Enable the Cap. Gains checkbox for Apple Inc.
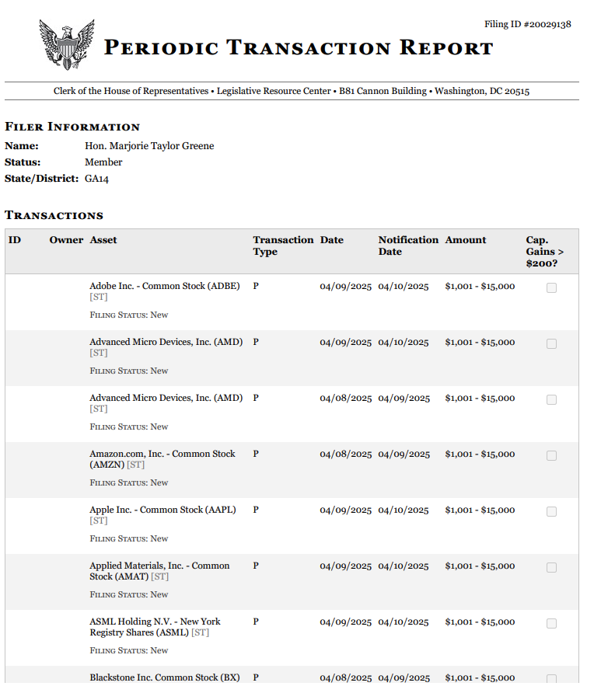 tap(551, 511)
